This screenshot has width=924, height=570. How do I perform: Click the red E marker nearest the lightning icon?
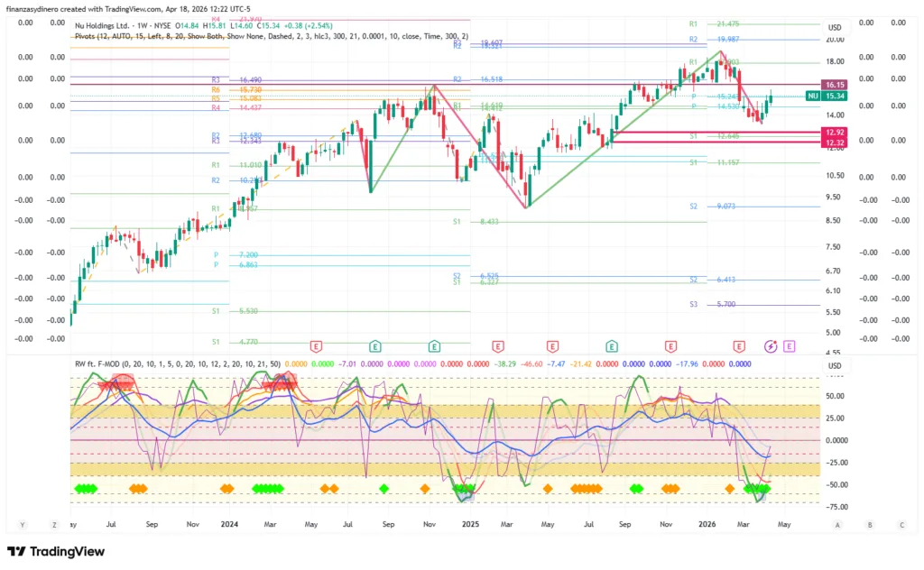(x=739, y=345)
